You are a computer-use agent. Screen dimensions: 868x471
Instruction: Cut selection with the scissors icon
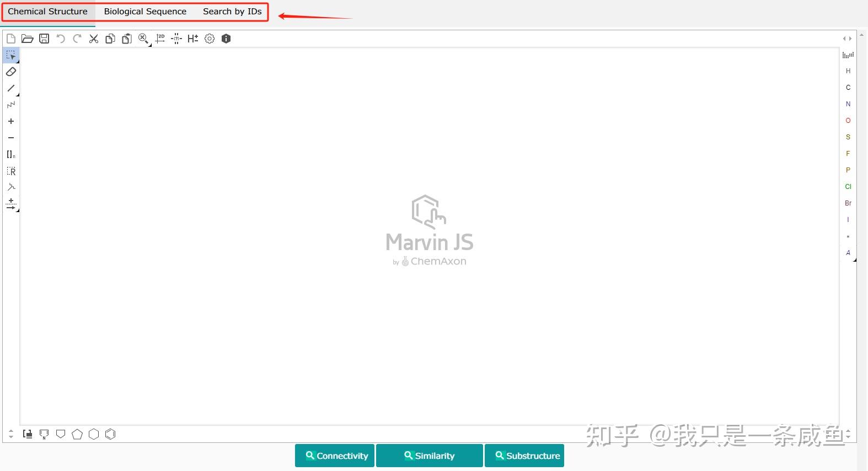point(94,39)
